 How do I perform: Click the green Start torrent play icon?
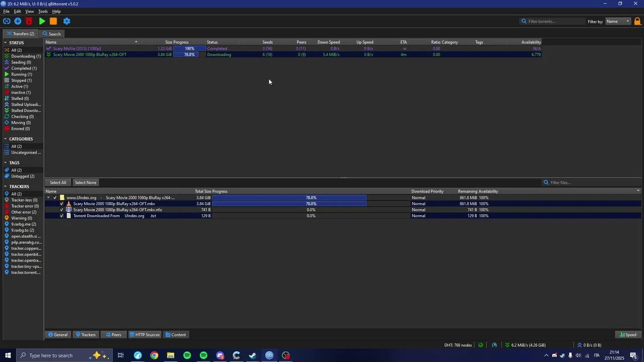pyautogui.click(x=42, y=21)
